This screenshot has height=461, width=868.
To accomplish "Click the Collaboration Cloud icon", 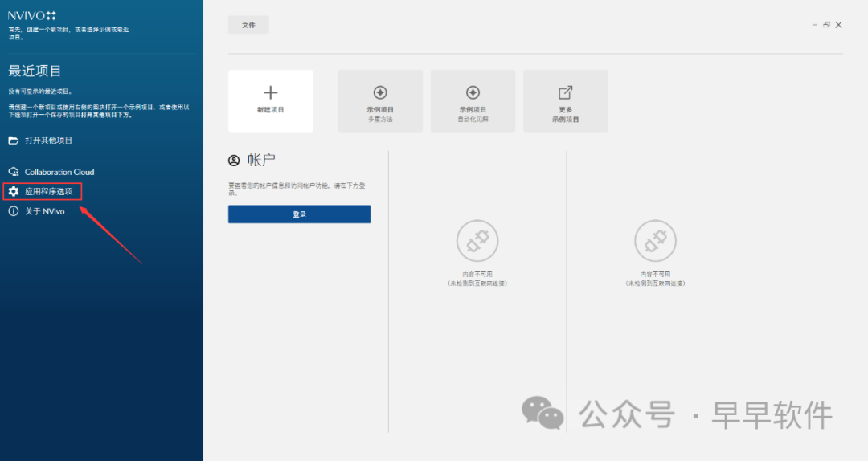I will click(x=14, y=172).
